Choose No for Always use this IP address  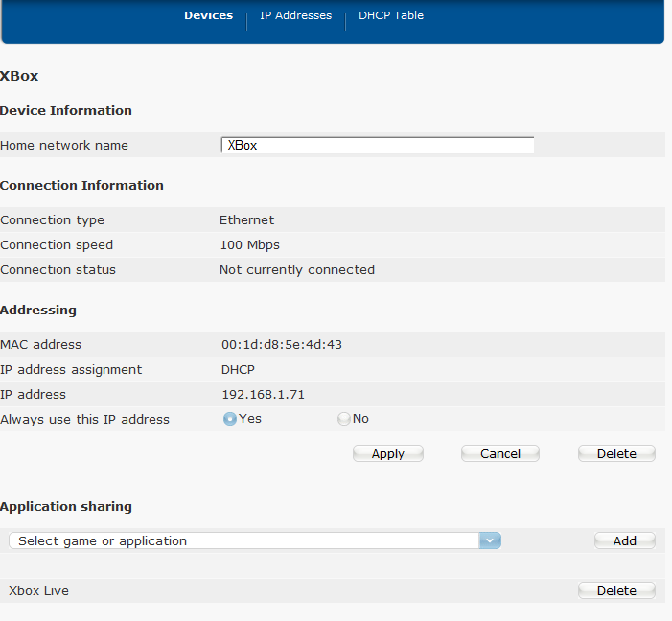click(x=343, y=419)
